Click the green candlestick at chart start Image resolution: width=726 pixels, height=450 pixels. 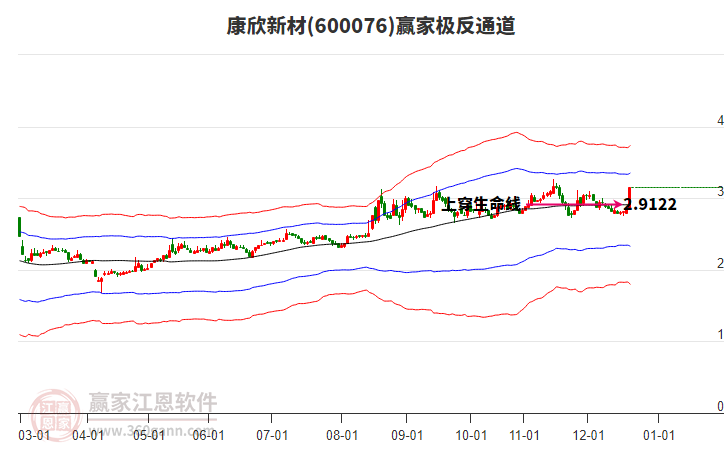pyautogui.click(x=19, y=227)
